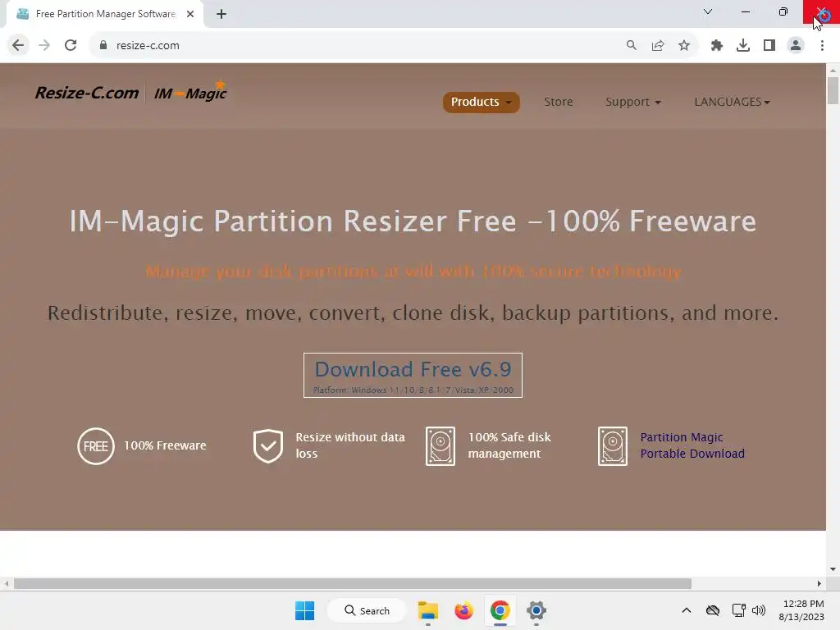Close the Free Partition Manager tab
Viewport: 840px width, 630px height.
(x=190, y=14)
